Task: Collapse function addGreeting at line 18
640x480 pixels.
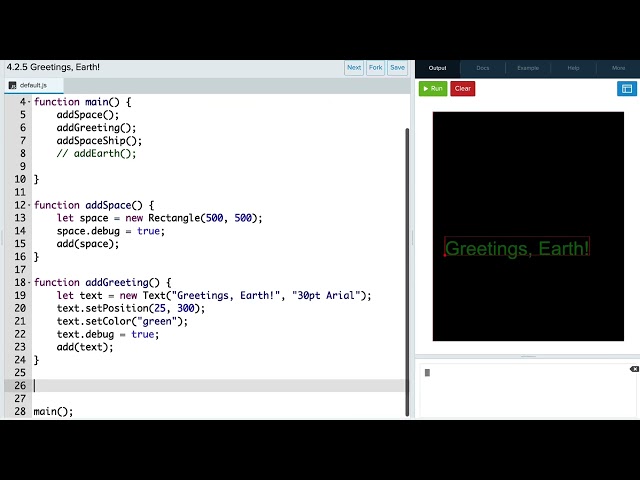Action: pyautogui.click(x=29, y=282)
